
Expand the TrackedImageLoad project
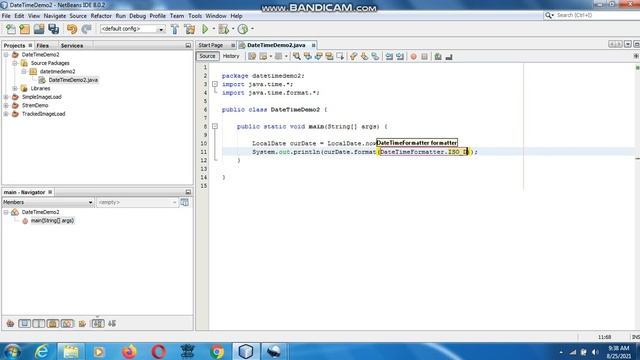point(6,114)
